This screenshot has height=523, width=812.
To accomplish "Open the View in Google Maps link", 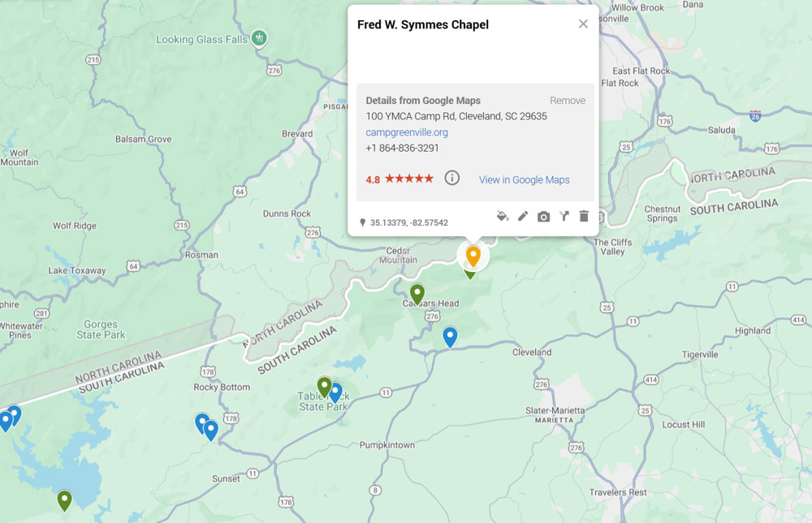I will pyautogui.click(x=524, y=180).
